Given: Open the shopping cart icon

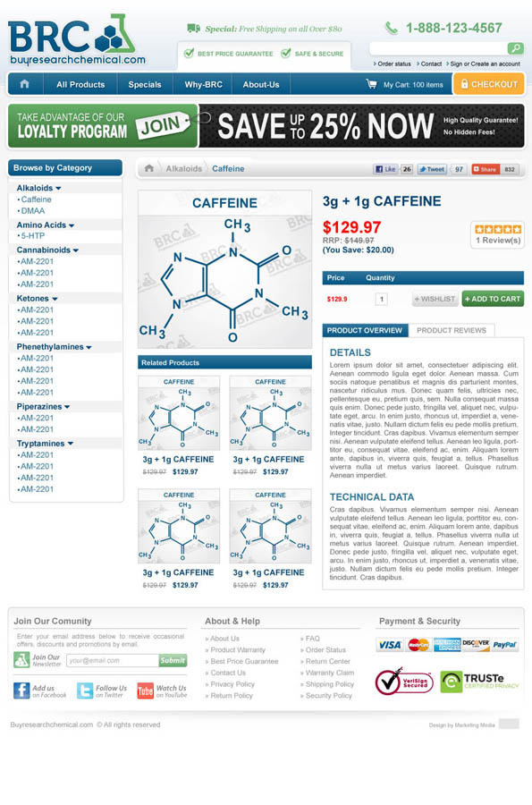Looking at the screenshot, I should [x=371, y=84].
